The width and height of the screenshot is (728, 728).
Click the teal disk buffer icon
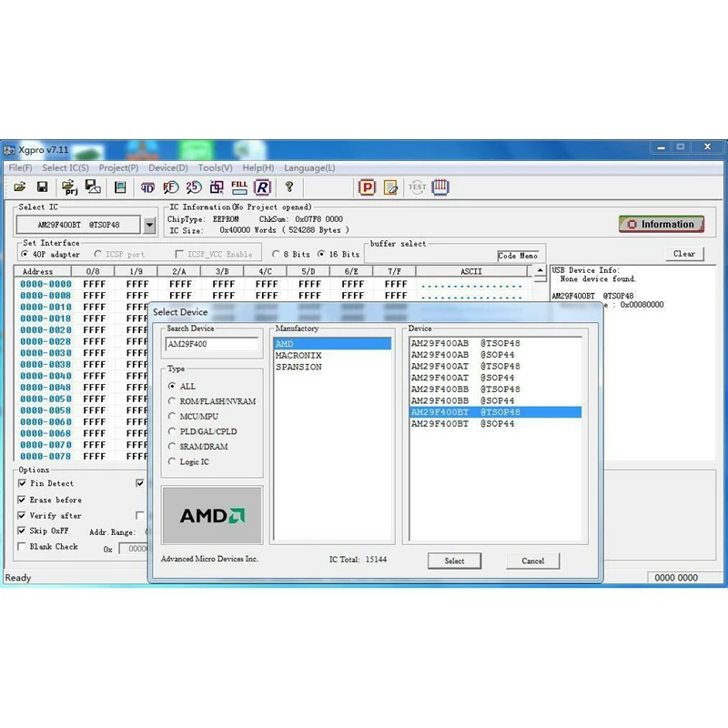120,187
